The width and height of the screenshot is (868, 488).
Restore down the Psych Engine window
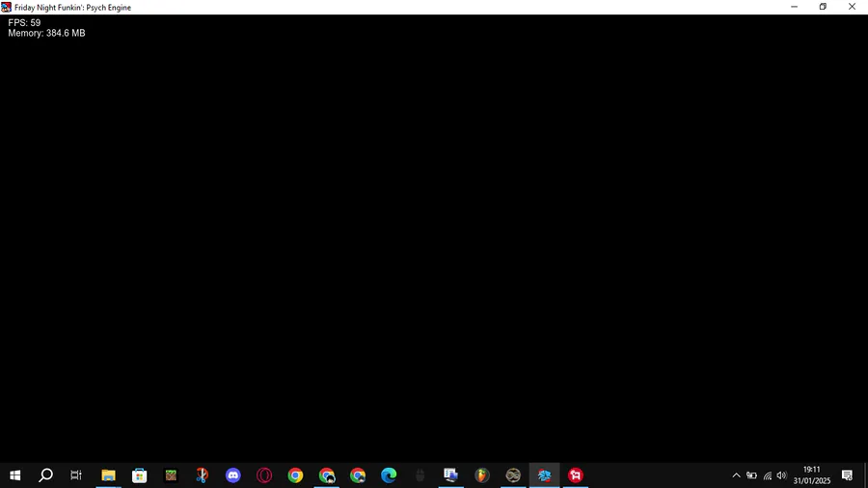pos(824,7)
